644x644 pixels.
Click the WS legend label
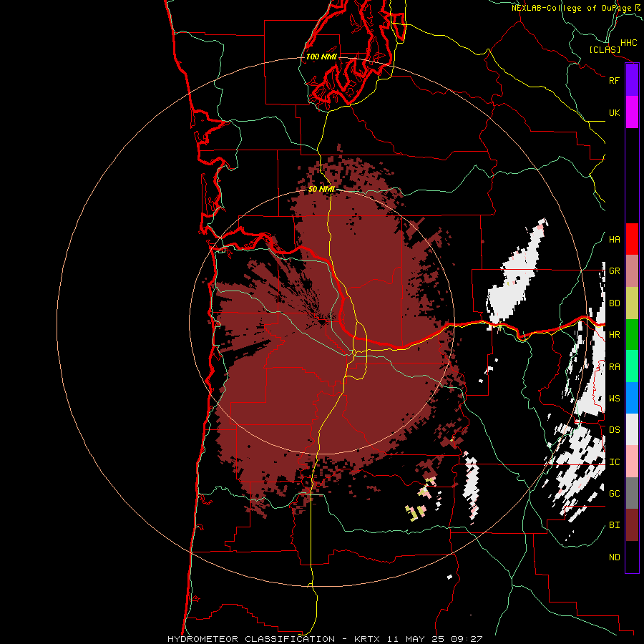coord(614,399)
